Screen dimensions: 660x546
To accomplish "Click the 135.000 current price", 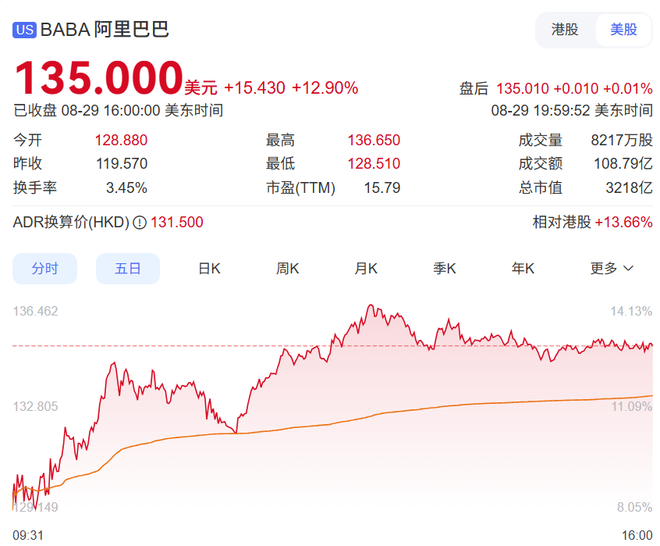I will point(98,79).
